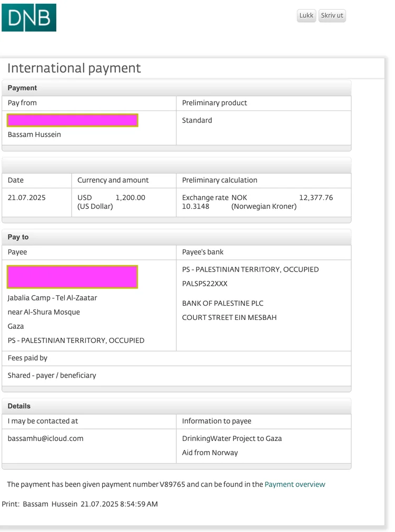Click the 'Bassam Hussein' name under Pay from

click(34, 134)
